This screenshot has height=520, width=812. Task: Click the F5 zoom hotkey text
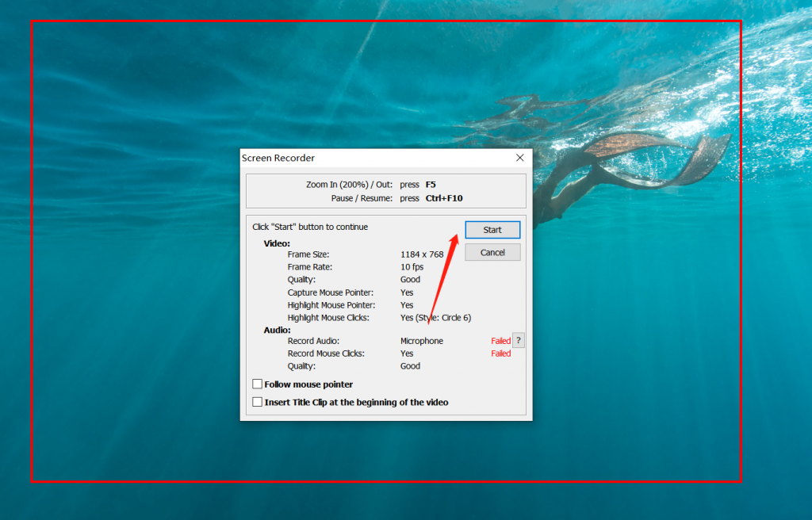coord(431,185)
